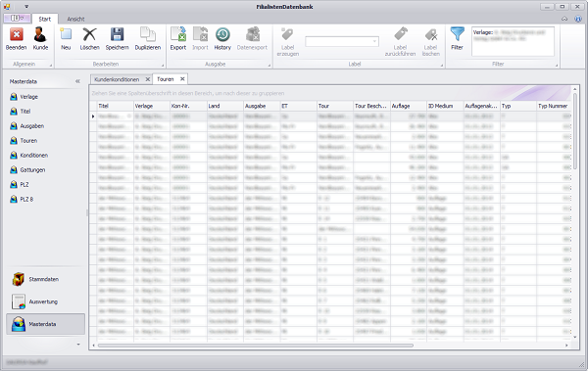Sort by the ET column header
Viewport: 588px width, 371px height.
pyautogui.click(x=299, y=106)
